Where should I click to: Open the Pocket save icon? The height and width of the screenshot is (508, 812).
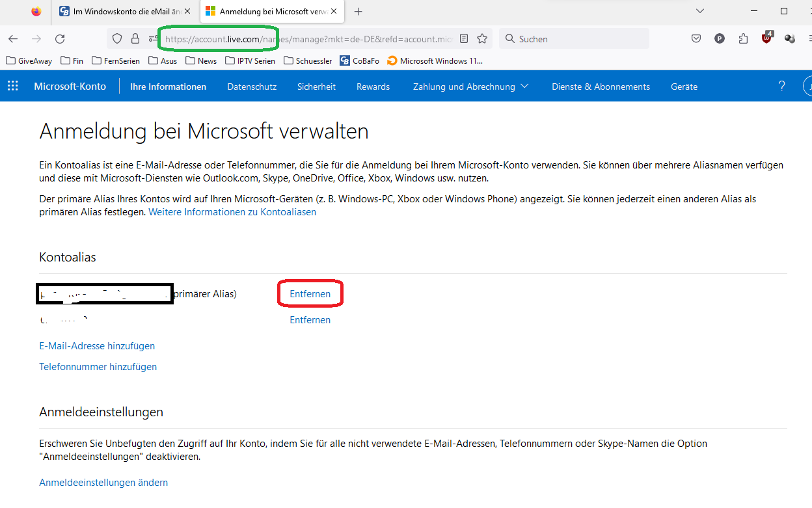[696, 39]
